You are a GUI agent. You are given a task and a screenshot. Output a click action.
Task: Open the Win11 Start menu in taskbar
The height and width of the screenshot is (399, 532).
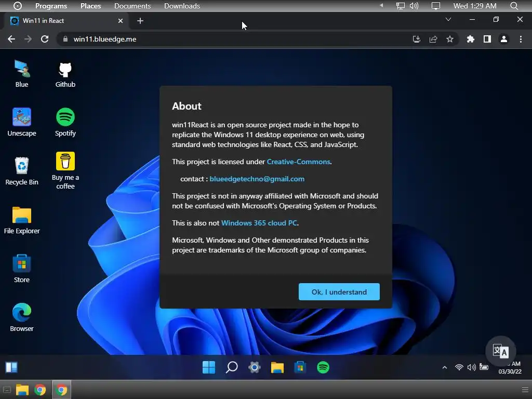click(209, 367)
